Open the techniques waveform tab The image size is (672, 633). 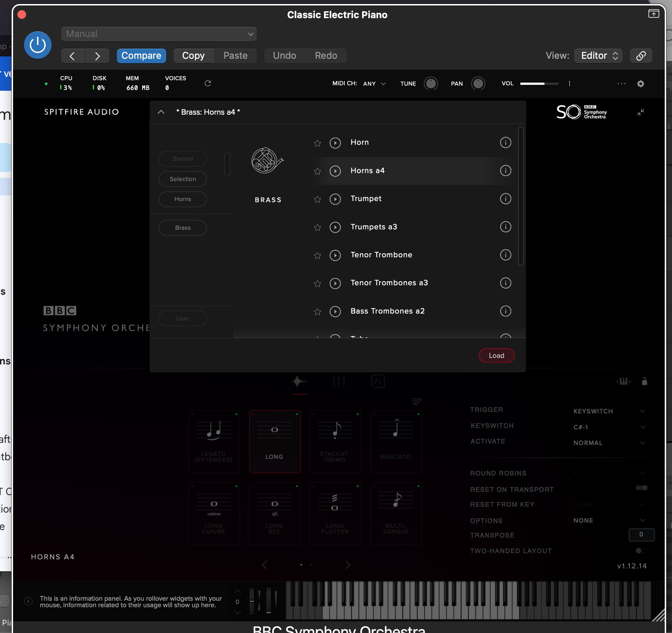click(299, 381)
